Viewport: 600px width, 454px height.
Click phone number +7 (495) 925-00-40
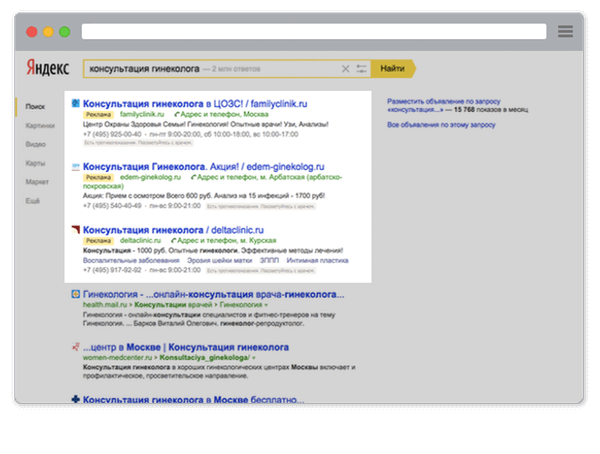(x=112, y=134)
